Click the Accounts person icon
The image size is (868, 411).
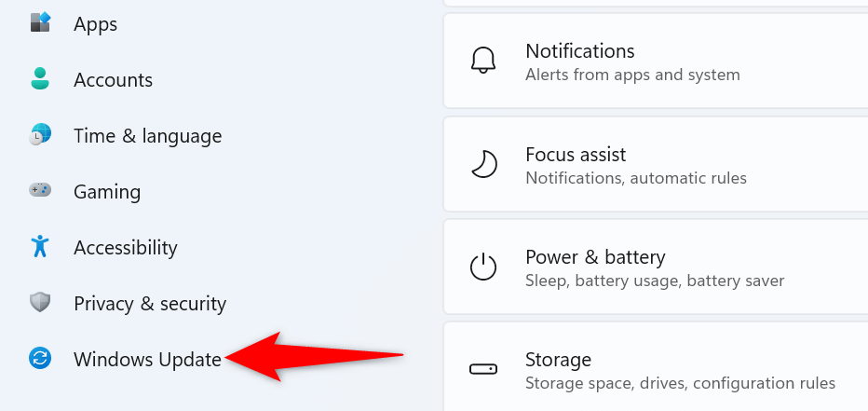(39, 79)
